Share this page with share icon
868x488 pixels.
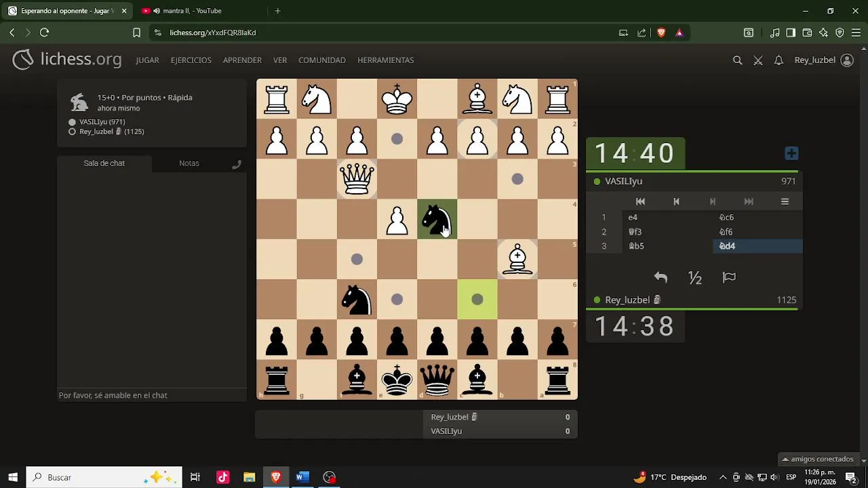(x=642, y=33)
